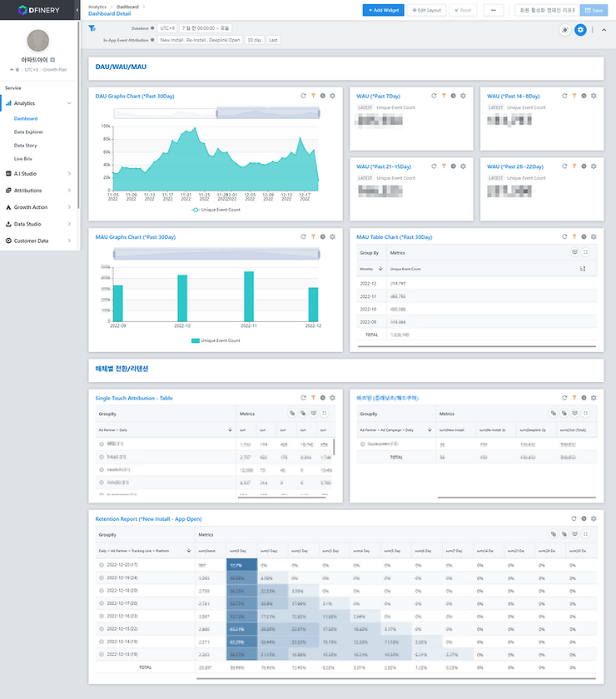
Task: Open Data Explorer in the sidebar
Action: pyautogui.click(x=28, y=132)
